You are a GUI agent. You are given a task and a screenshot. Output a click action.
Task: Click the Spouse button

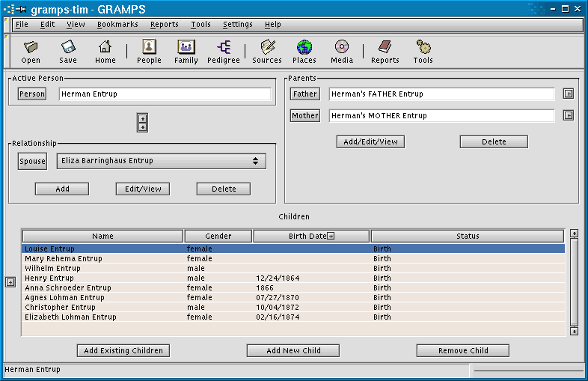click(32, 162)
